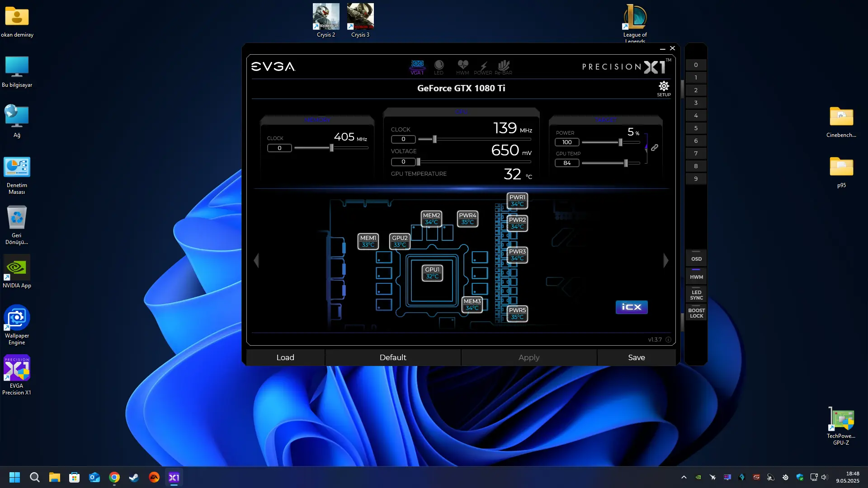Click the Load button
The width and height of the screenshot is (868, 488).
pos(285,357)
